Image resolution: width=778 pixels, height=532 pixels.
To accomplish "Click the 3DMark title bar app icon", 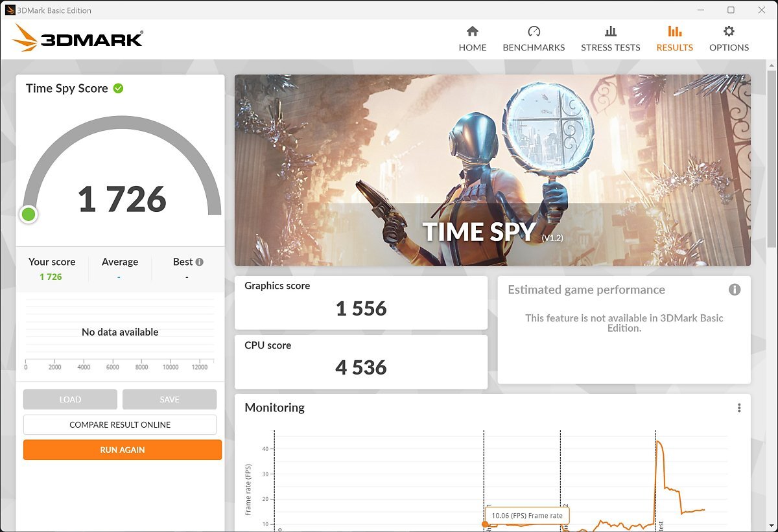I will [x=10, y=10].
